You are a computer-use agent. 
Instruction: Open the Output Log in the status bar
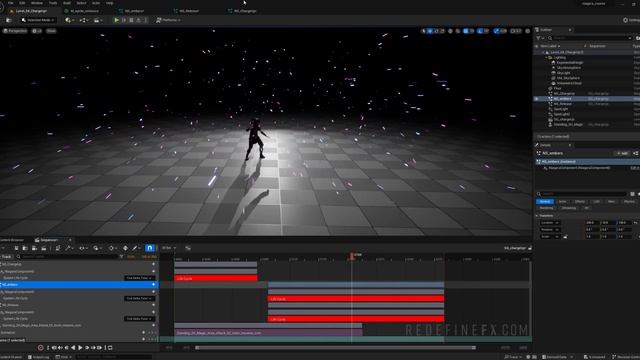coord(39,357)
